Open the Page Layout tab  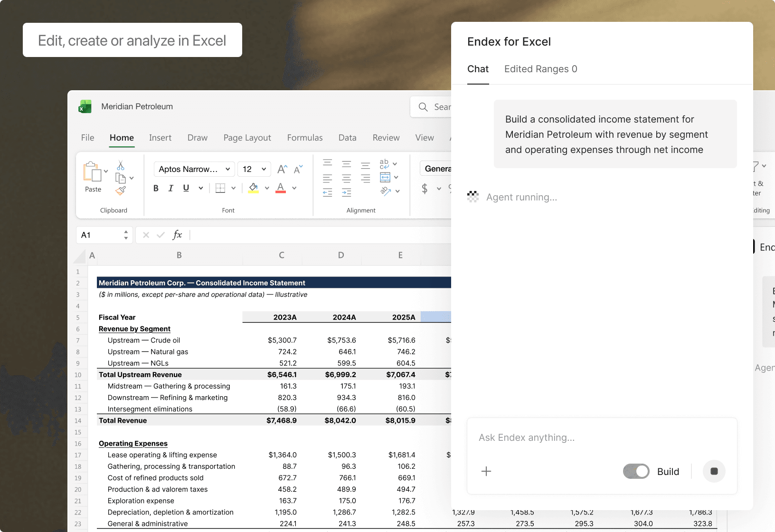point(247,138)
